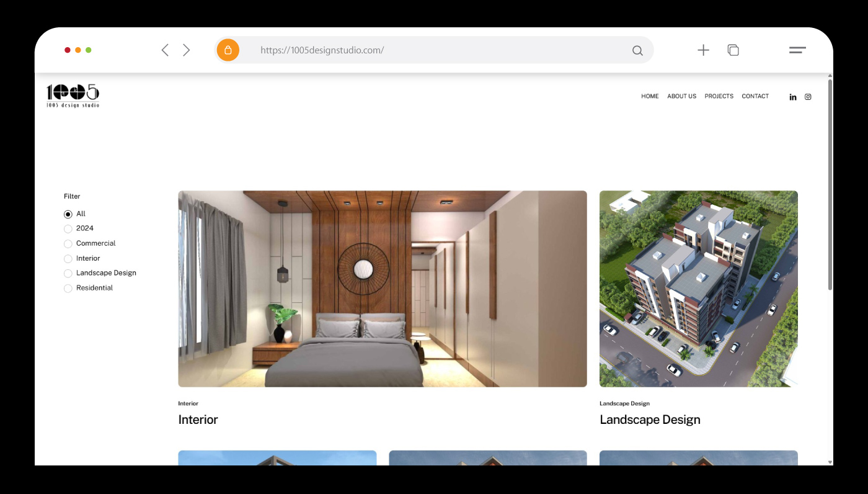Image resolution: width=868 pixels, height=494 pixels.
Task: Click small Landscape Design category label
Action: (x=625, y=403)
